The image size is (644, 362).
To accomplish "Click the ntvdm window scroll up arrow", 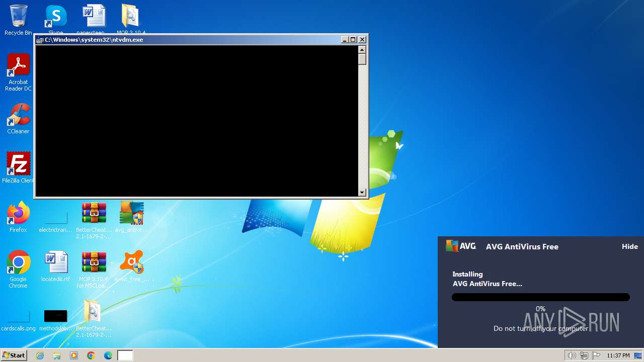I will (x=362, y=50).
